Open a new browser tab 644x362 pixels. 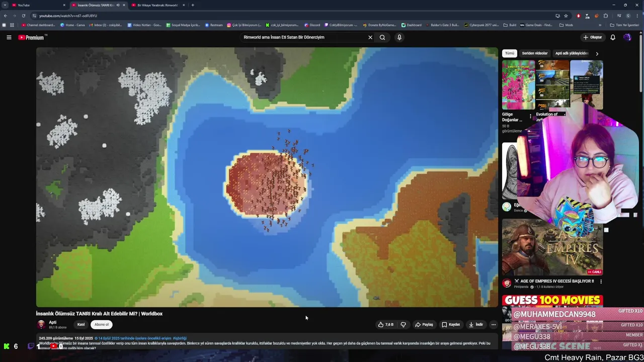click(193, 5)
